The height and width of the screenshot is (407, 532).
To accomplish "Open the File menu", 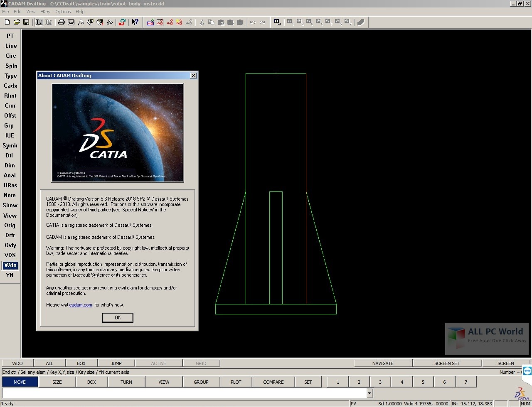I will pyautogui.click(x=5, y=12).
